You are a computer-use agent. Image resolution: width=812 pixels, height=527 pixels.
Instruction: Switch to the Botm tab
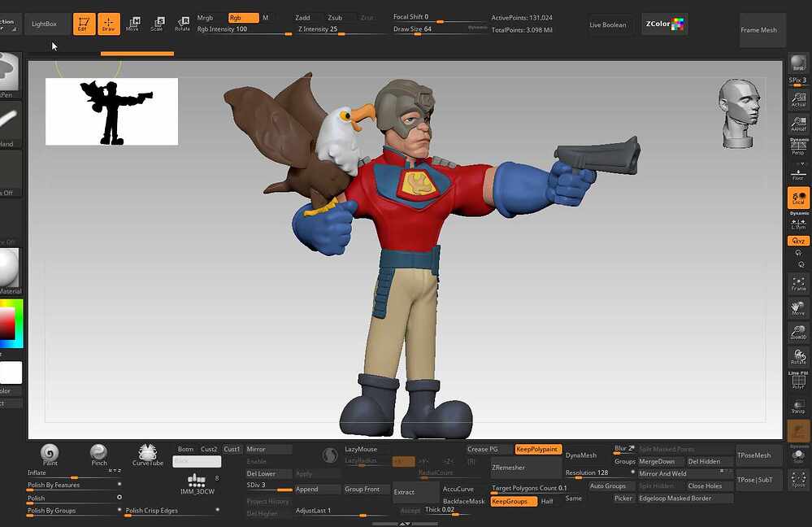[185, 449]
